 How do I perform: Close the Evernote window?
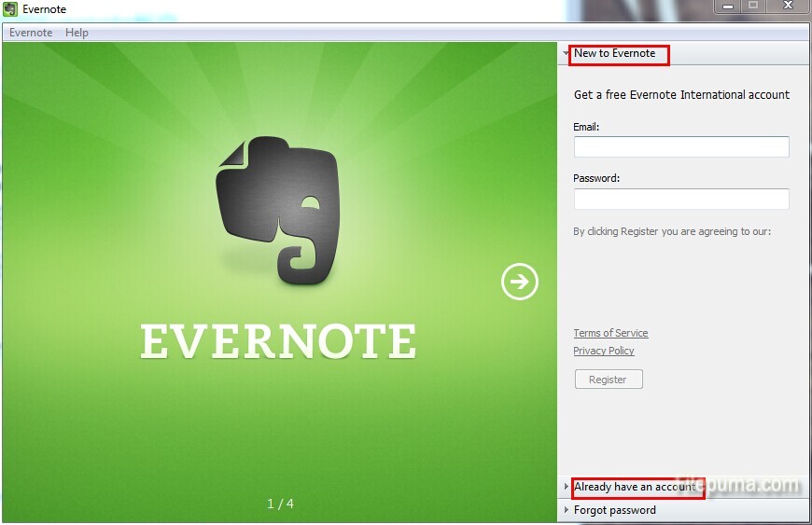coord(789,6)
